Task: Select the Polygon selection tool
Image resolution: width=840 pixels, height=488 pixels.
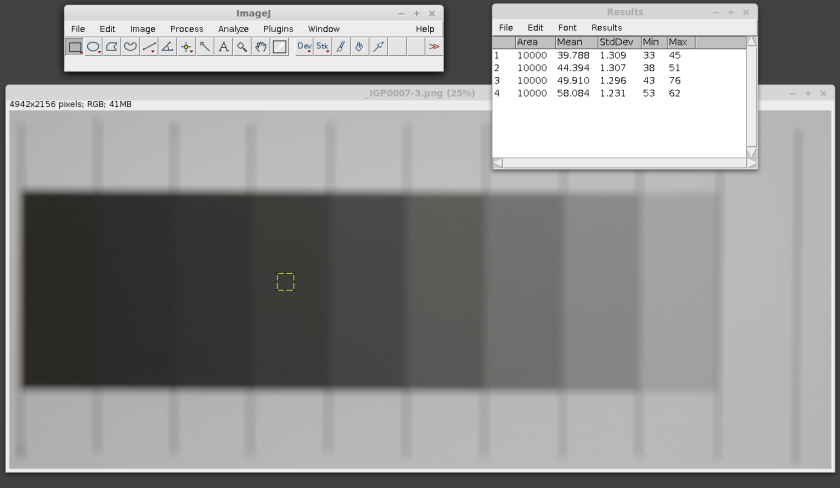Action: click(x=111, y=47)
